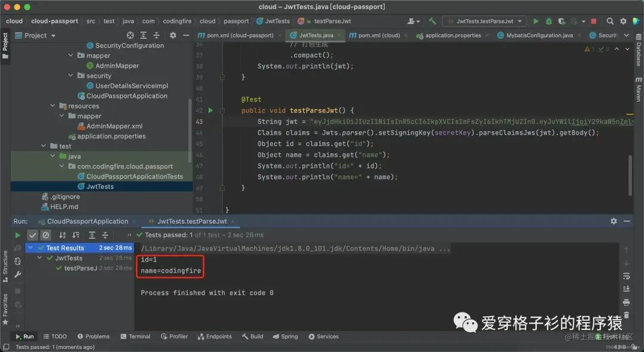Run tests with coverage icon
Image resolution: width=644 pixels, height=352 pixels.
(562, 21)
